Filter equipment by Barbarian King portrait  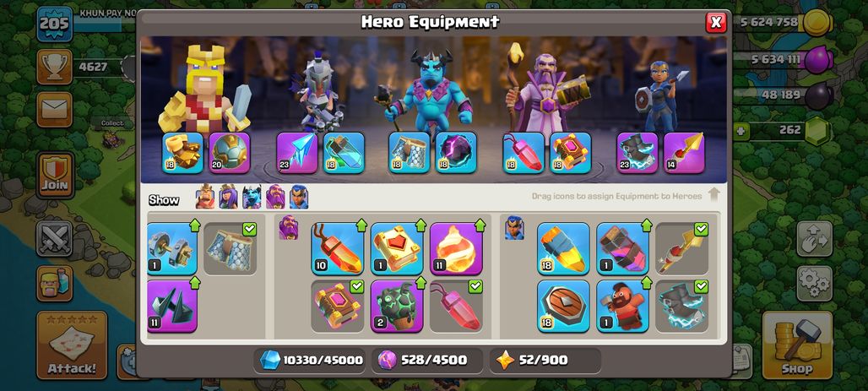point(205,197)
